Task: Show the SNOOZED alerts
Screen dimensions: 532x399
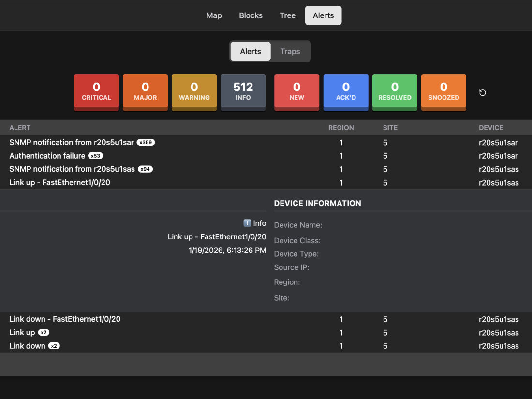Action: 443,92
